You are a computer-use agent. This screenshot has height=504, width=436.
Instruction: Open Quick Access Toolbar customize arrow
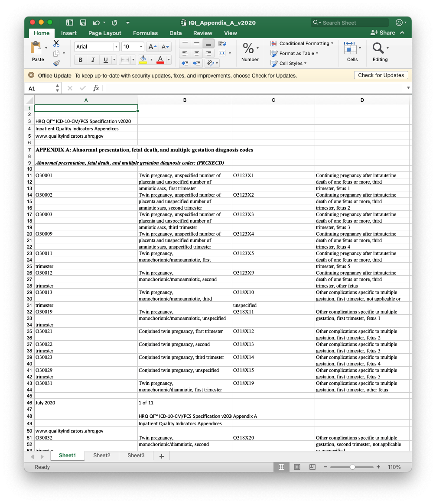(x=128, y=23)
